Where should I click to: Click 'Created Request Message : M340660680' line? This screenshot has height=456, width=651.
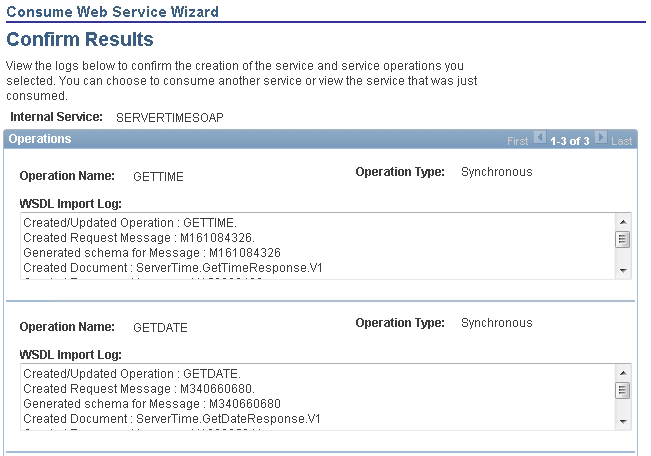point(139,389)
